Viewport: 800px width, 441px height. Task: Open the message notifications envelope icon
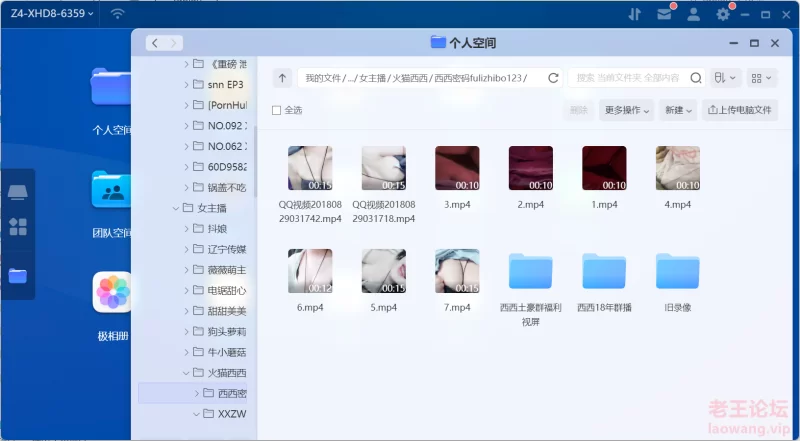(664, 14)
